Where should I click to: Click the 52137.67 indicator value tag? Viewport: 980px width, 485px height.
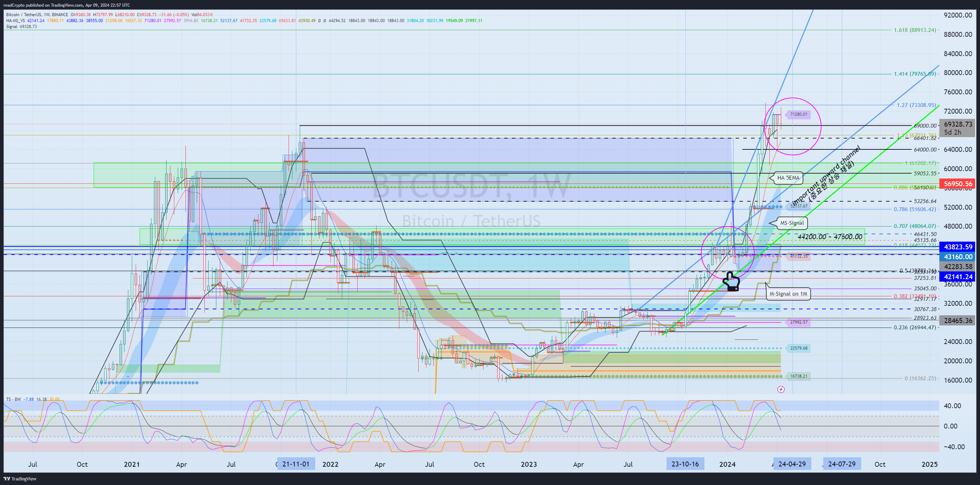[798, 206]
